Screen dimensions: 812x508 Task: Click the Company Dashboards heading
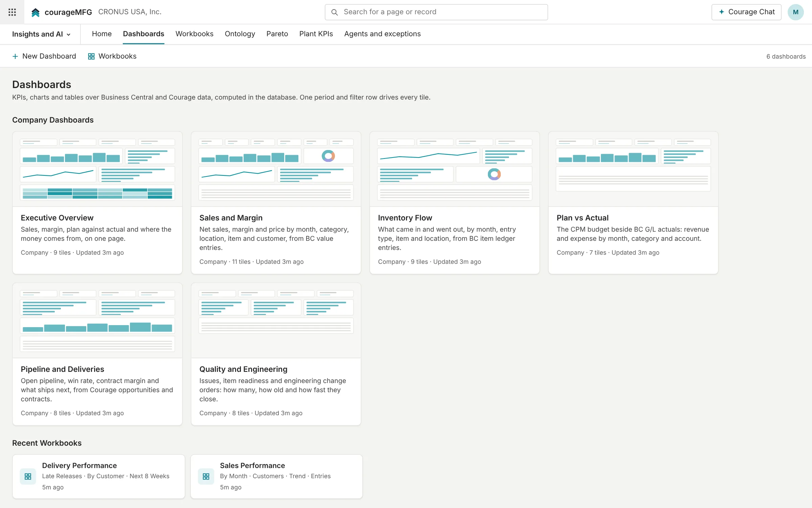[53, 120]
